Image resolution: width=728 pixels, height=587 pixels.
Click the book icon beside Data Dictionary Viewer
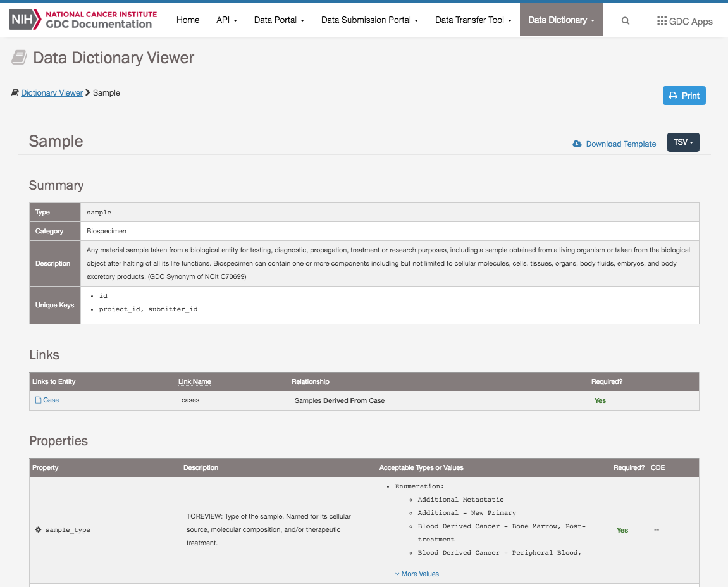(x=20, y=58)
